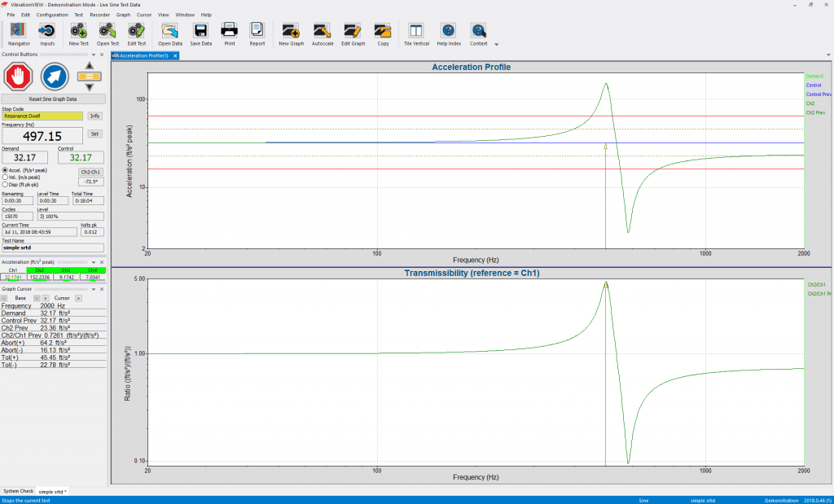Switch to the System Check tab
The height and width of the screenshot is (504, 834).
18,491
